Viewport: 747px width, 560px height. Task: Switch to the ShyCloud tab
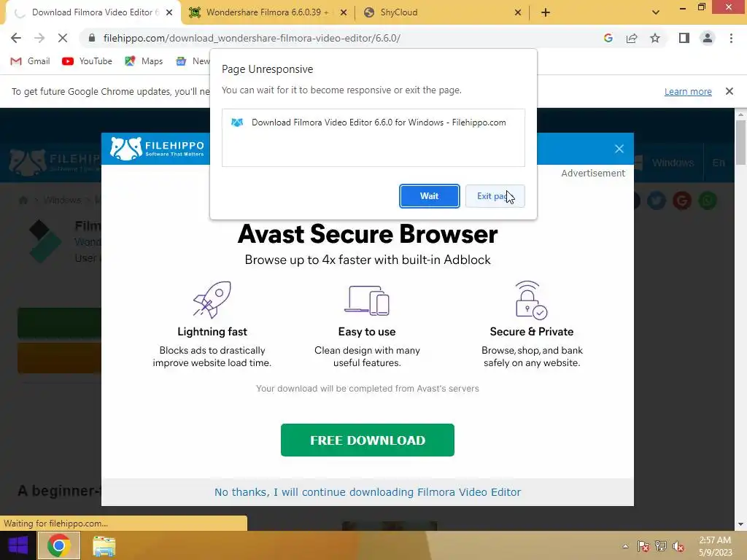(x=441, y=12)
